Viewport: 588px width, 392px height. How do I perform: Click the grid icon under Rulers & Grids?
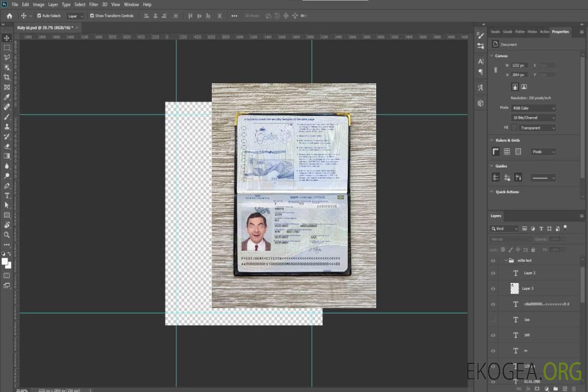[507, 151]
